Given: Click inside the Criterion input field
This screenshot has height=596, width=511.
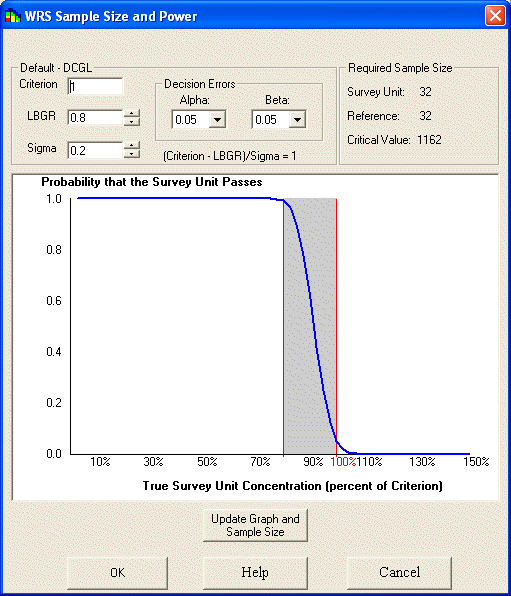Looking at the screenshot, I should [x=95, y=86].
